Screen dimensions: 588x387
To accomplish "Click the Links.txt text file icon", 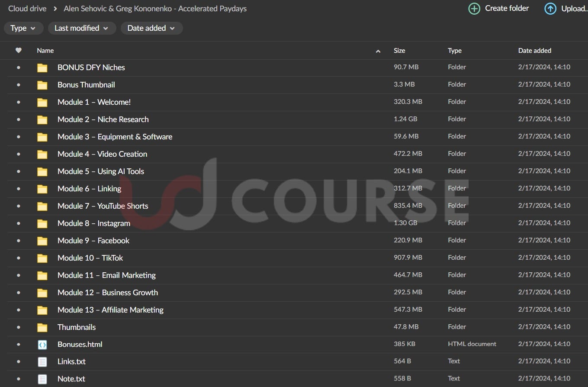I will 42,362.
